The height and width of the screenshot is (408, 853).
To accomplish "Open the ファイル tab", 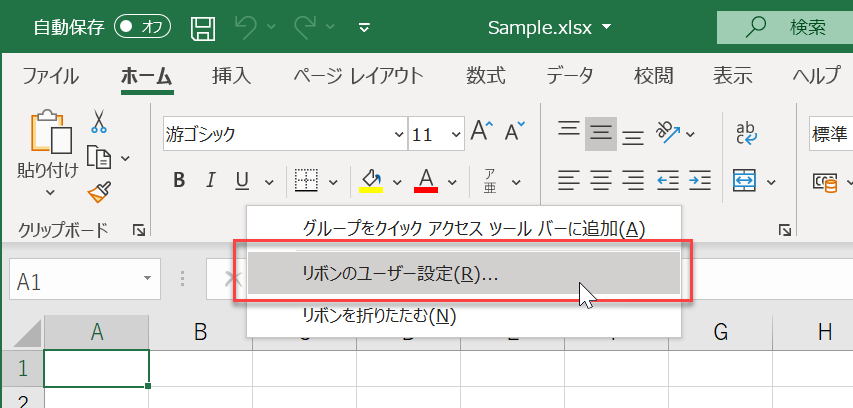I will pos(50,76).
